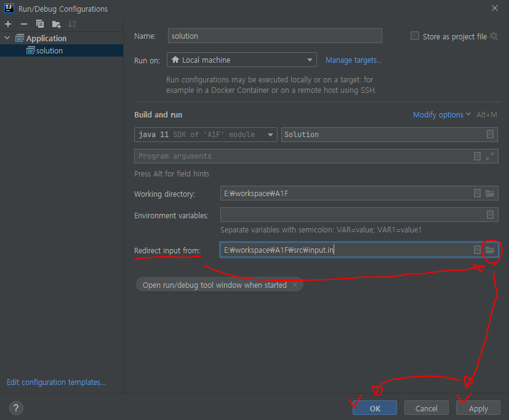Copy the selected configuration

pos(40,24)
